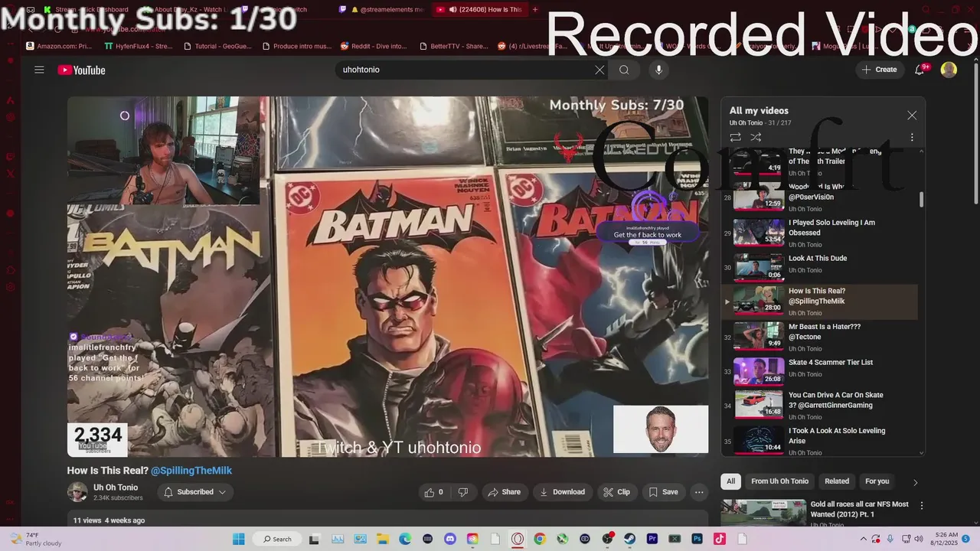This screenshot has height=551, width=980.
Task: Open the Windows Start menu
Action: coord(238,539)
